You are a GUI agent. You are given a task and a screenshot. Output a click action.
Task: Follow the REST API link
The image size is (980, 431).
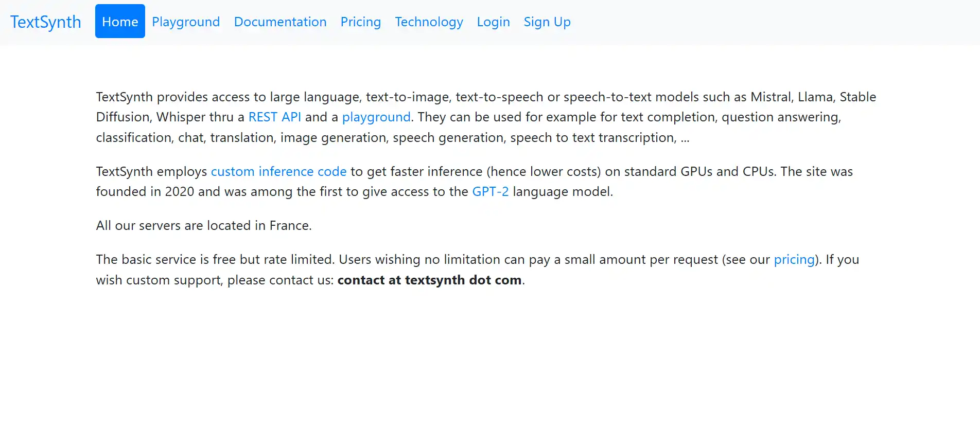(275, 117)
